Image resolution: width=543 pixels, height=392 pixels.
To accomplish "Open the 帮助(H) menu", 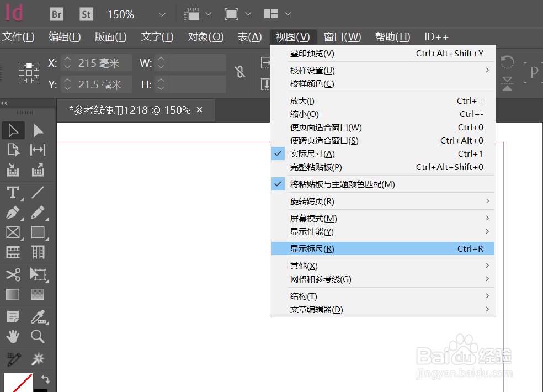I will coord(393,37).
